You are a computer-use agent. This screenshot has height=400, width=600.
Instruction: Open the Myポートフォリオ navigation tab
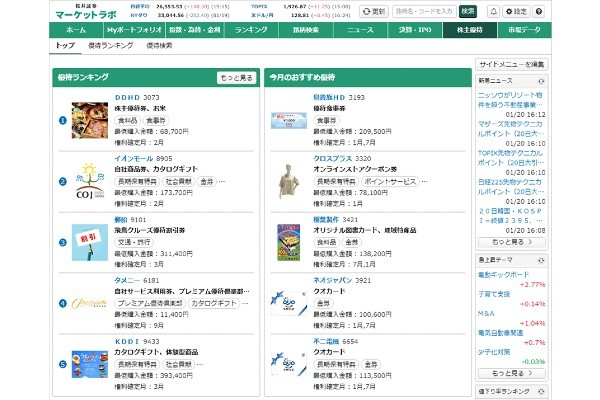click(134, 30)
